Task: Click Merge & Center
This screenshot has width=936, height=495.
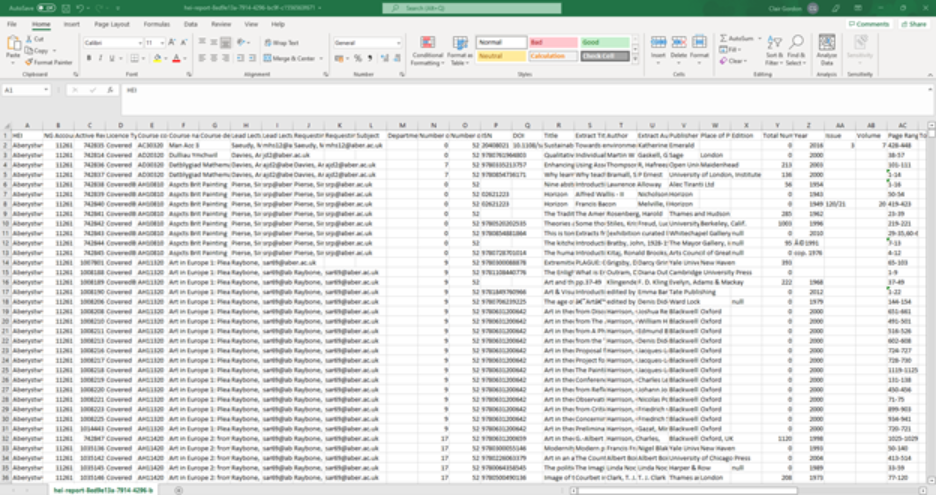Action: pos(290,59)
